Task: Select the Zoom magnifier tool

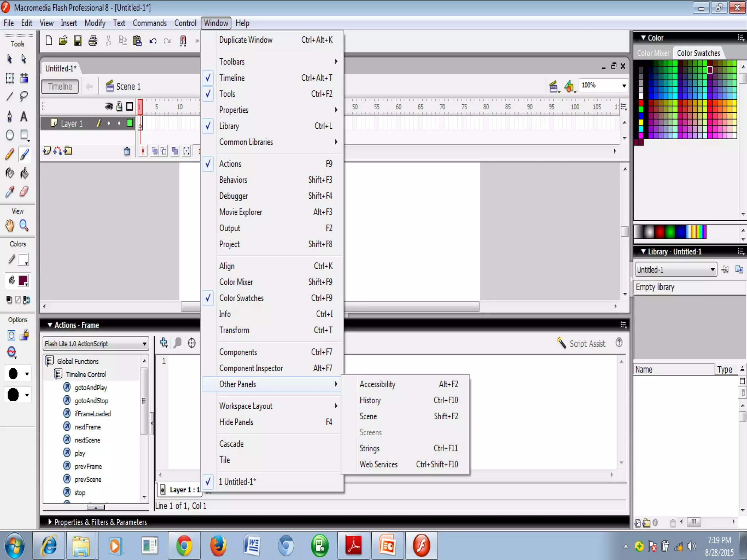Action: [24, 226]
